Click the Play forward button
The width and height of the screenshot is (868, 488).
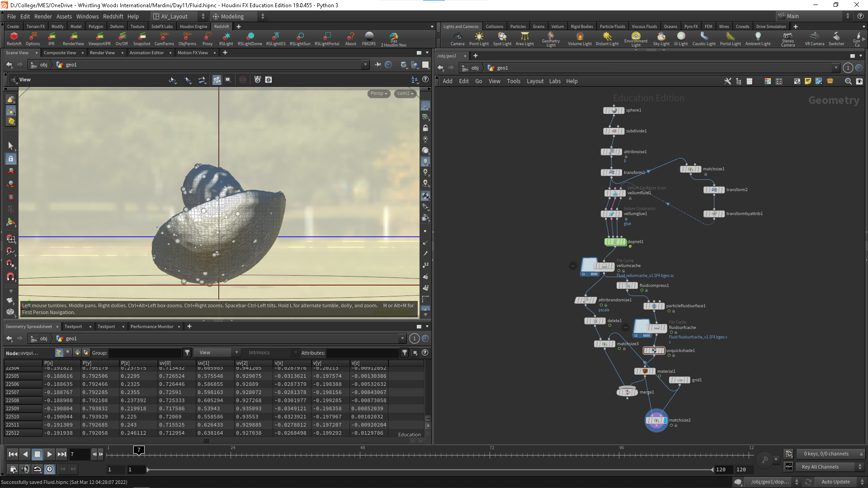click(49, 454)
